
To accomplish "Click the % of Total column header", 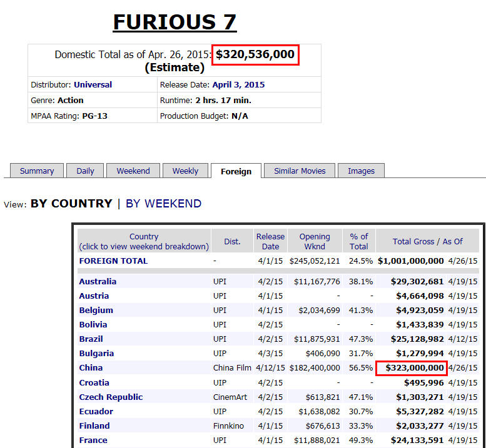I will [x=359, y=241].
